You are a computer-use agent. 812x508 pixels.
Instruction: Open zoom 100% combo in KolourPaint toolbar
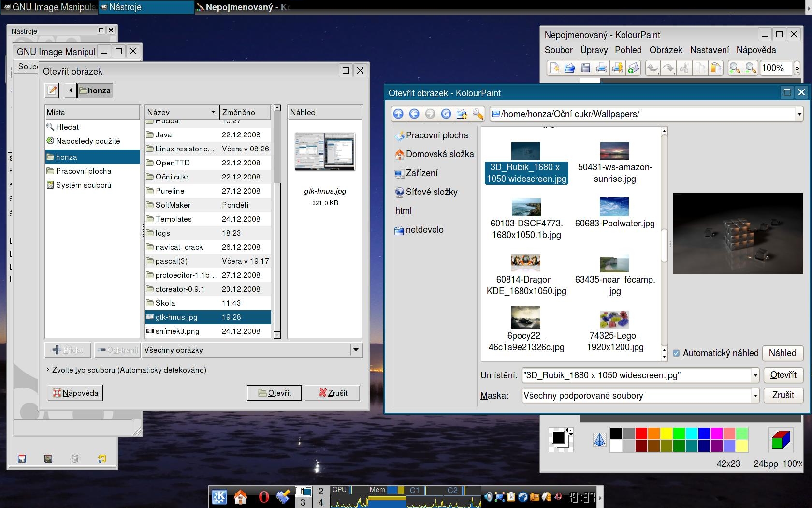coord(776,68)
